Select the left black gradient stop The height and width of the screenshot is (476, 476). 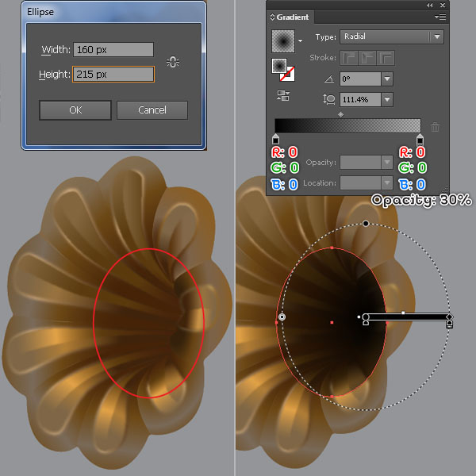click(x=275, y=139)
